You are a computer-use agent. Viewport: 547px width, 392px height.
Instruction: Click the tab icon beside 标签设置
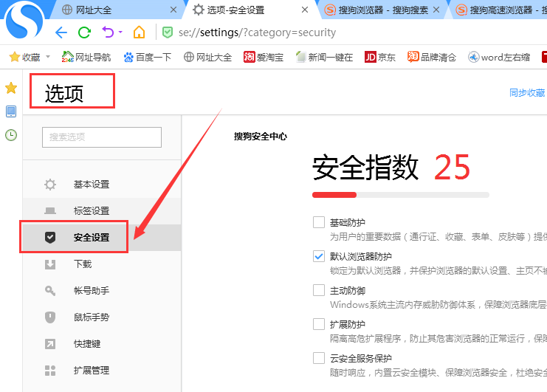(50, 211)
